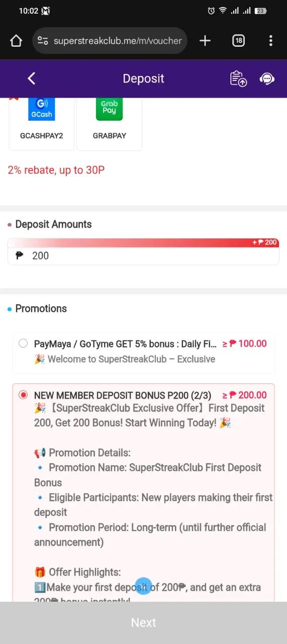
Task: Edit the deposit amount field showing 200
Action: click(143, 256)
